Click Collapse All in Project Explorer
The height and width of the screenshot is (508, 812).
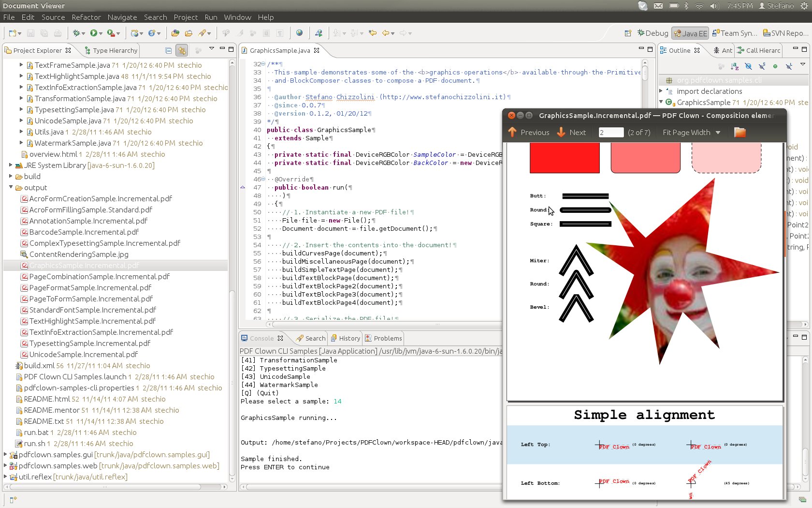click(x=168, y=50)
